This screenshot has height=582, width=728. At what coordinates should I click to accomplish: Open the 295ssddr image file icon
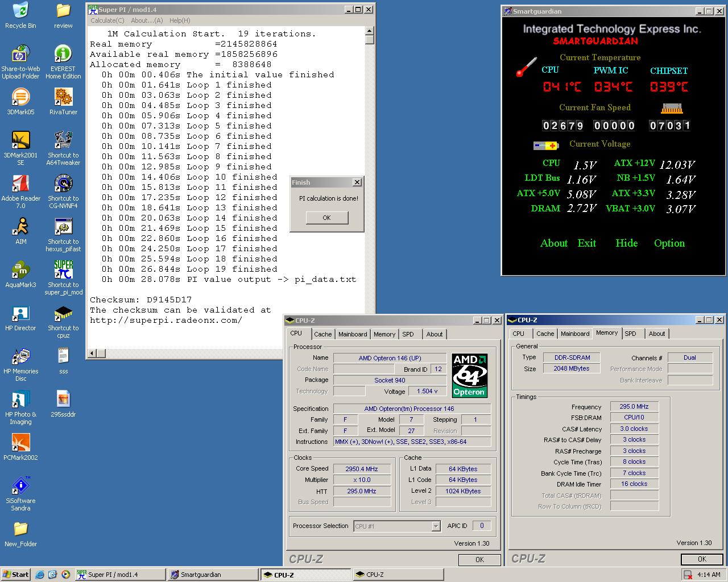point(63,404)
